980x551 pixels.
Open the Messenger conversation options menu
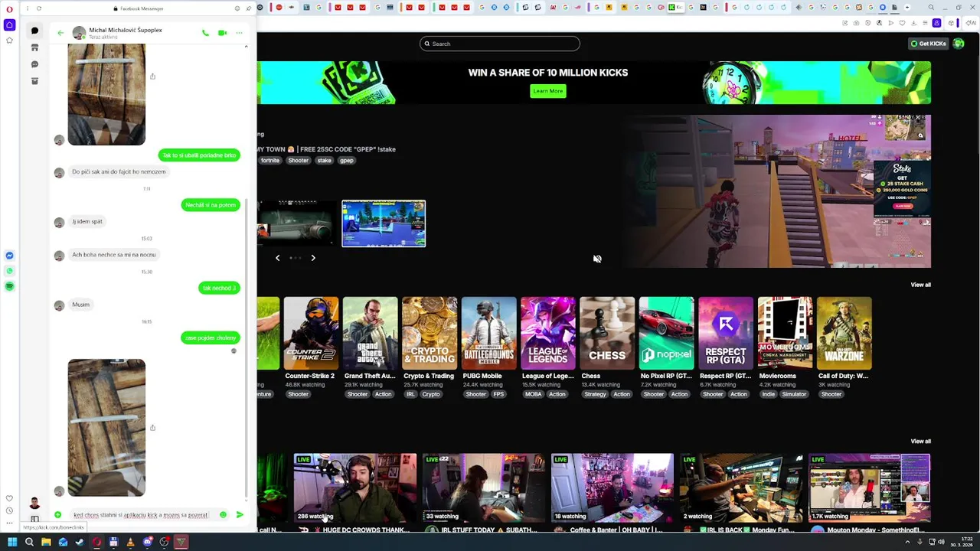[x=239, y=33]
